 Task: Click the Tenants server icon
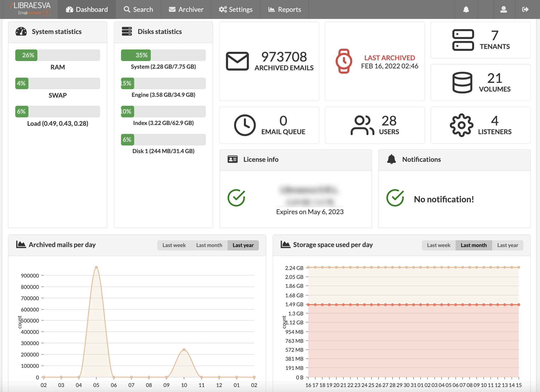point(463,40)
